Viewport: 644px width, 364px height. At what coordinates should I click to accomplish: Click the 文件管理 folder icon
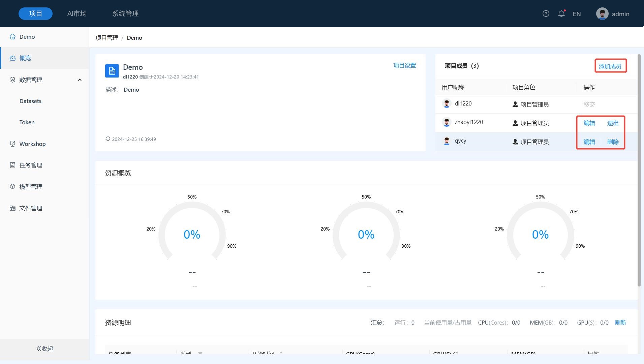(12, 208)
